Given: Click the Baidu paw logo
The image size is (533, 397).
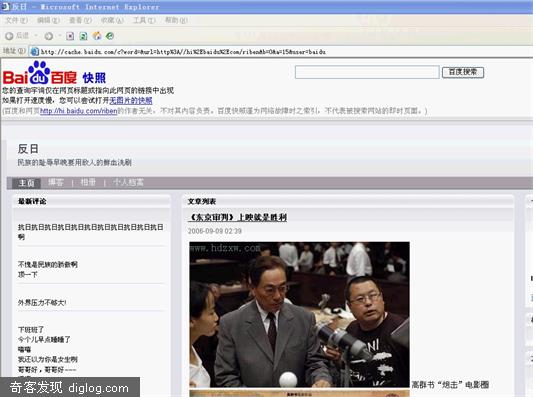Looking at the screenshot, I should click(39, 72).
